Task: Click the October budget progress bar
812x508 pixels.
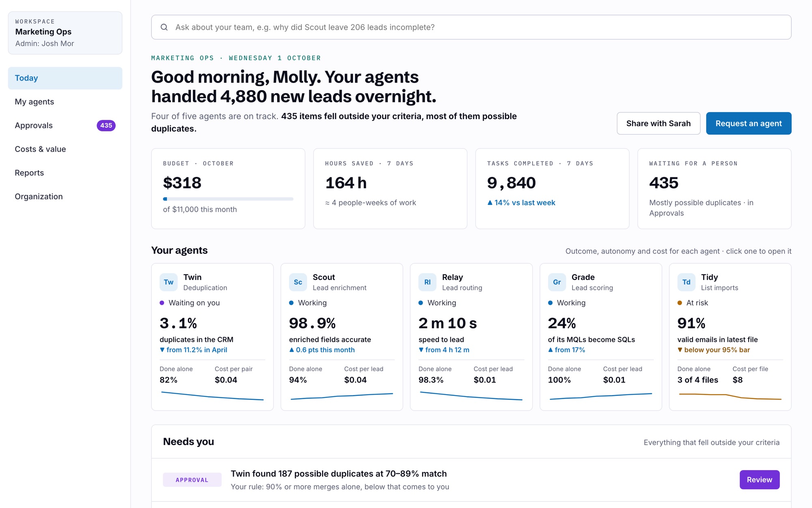Action: click(x=228, y=199)
